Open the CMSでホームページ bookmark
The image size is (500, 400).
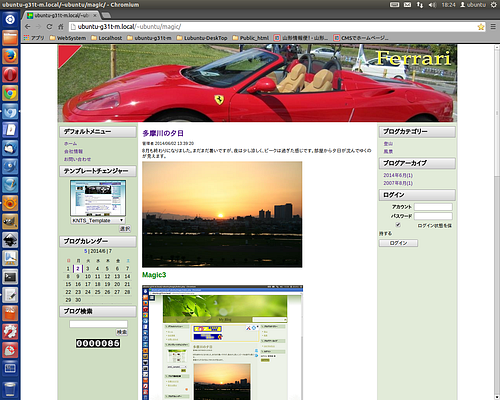pyautogui.click(x=361, y=38)
